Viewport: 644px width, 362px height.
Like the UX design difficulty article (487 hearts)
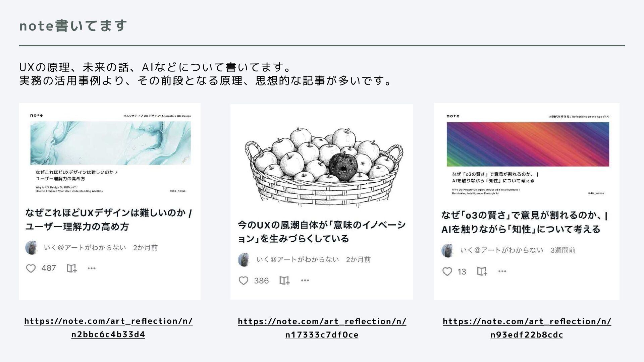point(31,268)
